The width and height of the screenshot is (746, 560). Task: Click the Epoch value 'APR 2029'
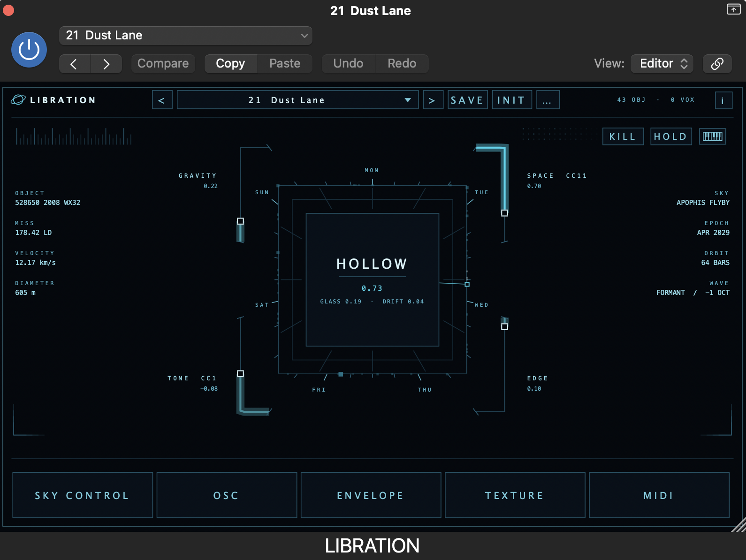[713, 233]
